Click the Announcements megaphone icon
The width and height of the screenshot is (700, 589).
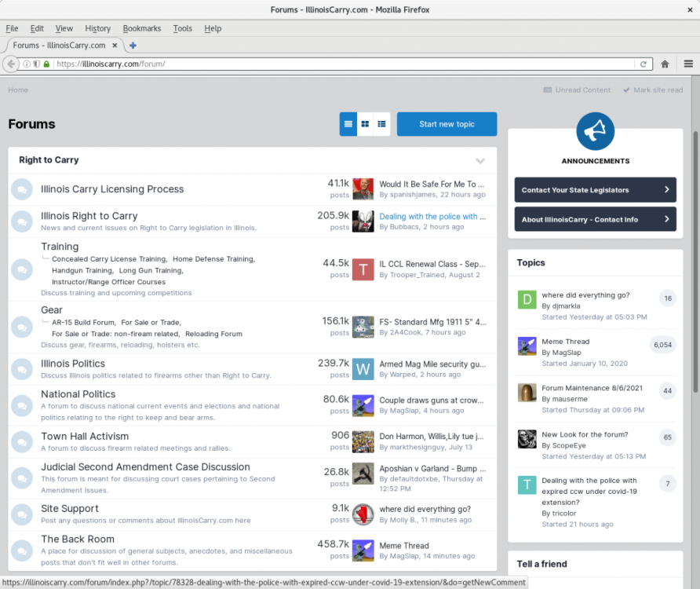pos(595,131)
